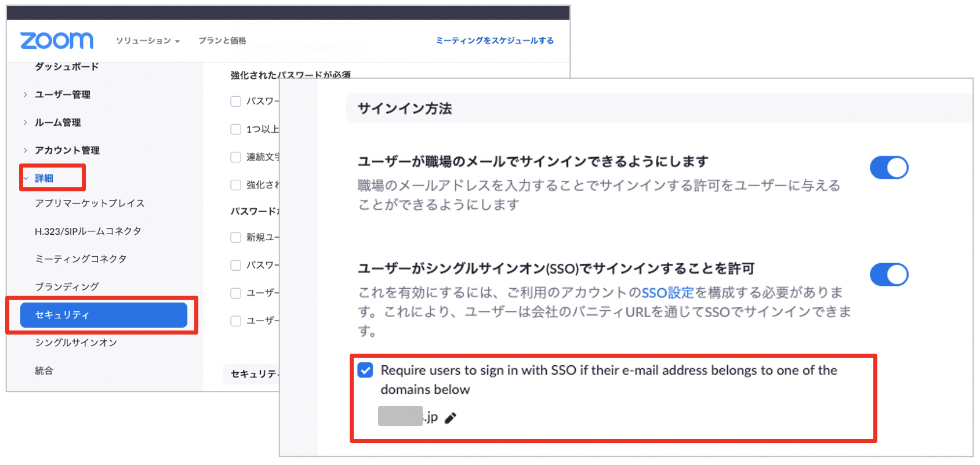Viewport: 980px width, 465px height.
Task: Open プランと価格 menu item
Action: pyautogui.click(x=222, y=41)
